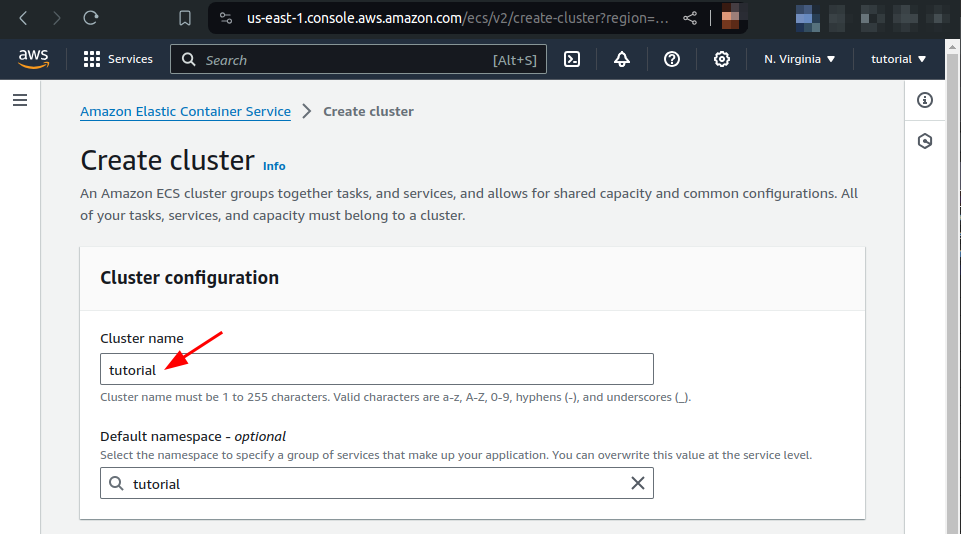The height and width of the screenshot is (534, 961).
Task: Go back using the browser back arrow
Action: [x=23, y=18]
